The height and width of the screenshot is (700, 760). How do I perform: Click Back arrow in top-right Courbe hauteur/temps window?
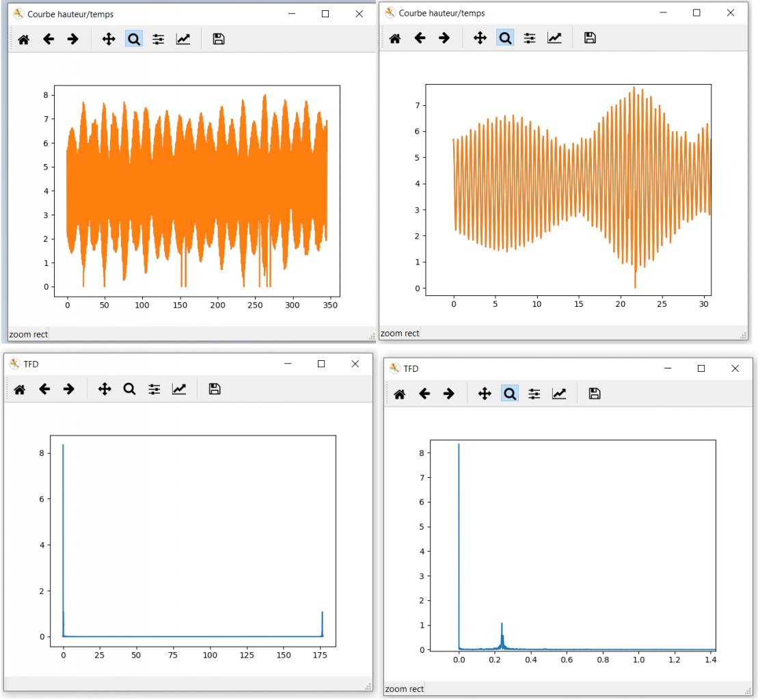(x=420, y=38)
